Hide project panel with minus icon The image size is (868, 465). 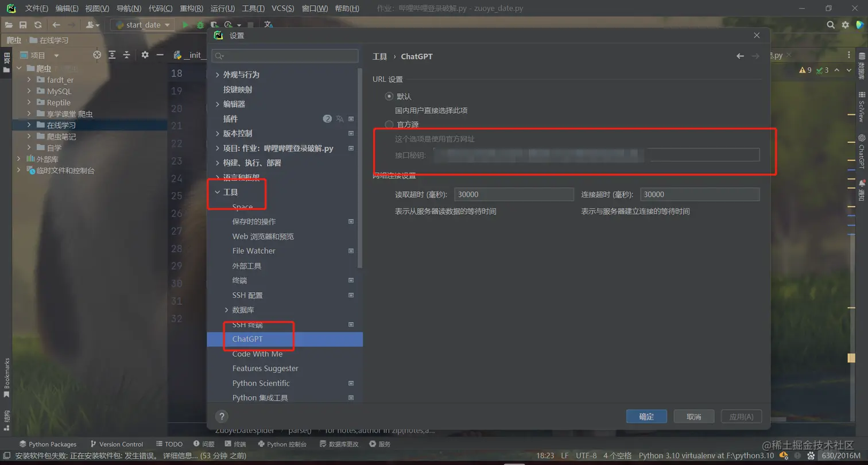click(160, 55)
